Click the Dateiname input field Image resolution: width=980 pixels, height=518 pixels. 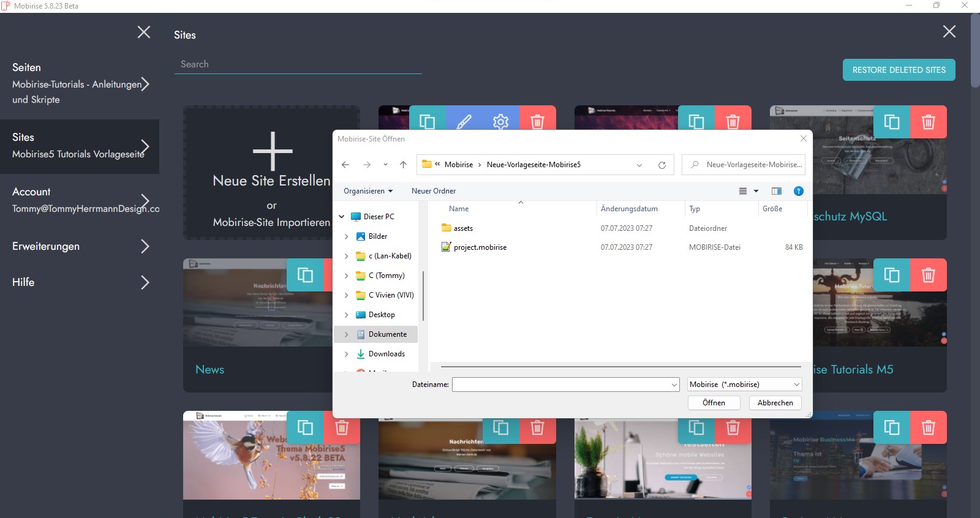point(565,385)
